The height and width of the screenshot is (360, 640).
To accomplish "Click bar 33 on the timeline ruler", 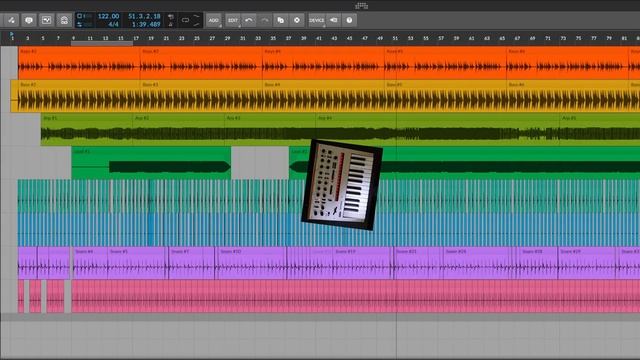I will pos(258,38).
